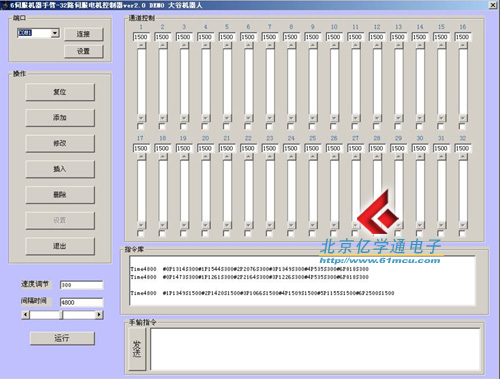
Task: Click the 运行 run button
Action: click(x=62, y=338)
